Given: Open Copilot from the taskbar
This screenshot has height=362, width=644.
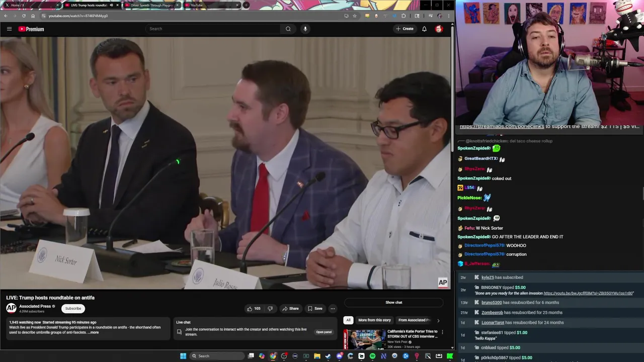Looking at the screenshot, I should [x=262, y=356].
